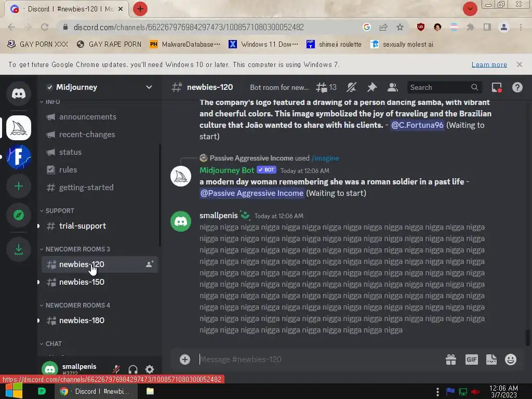
Task: Click Midjourney Bot username
Action: point(227,170)
